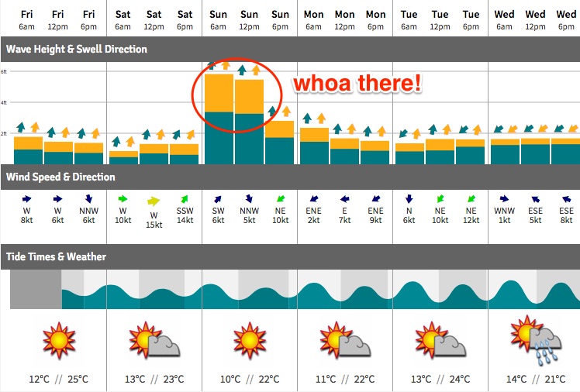The width and height of the screenshot is (580, 392).
Task: Click the wind arrow above Friday's NNW 6kt
Action: coord(88,199)
